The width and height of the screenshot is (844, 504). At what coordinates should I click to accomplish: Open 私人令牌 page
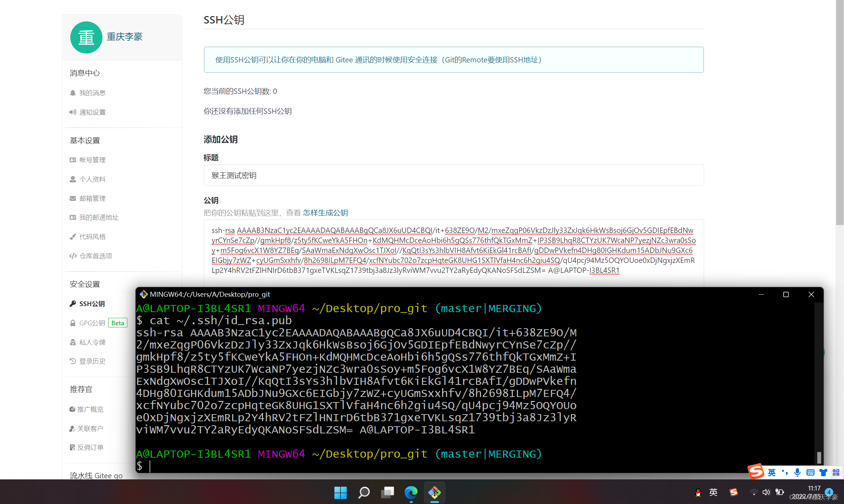(92, 342)
